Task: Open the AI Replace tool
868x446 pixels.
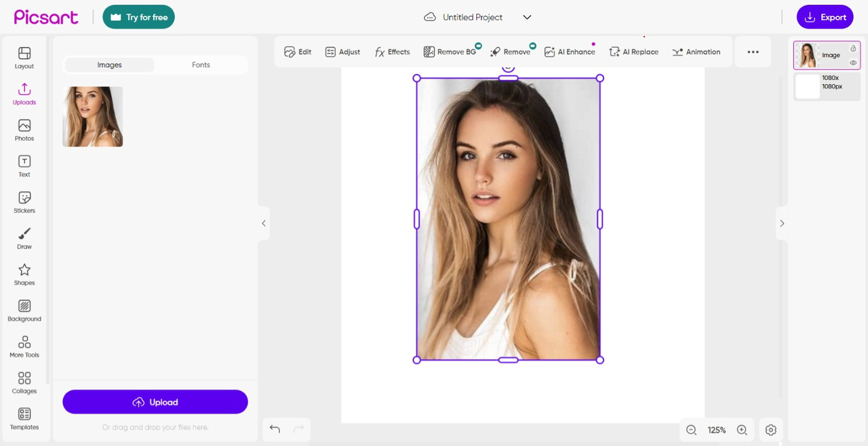Action: (634, 52)
